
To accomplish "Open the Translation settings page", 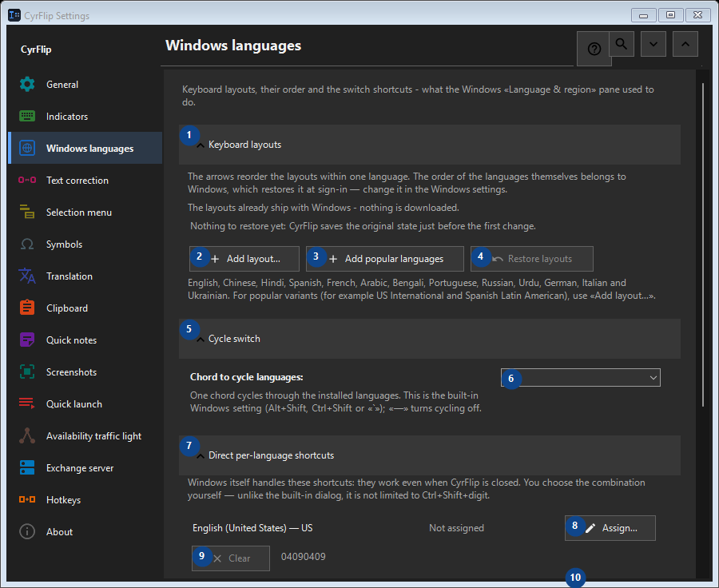I will [85, 276].
